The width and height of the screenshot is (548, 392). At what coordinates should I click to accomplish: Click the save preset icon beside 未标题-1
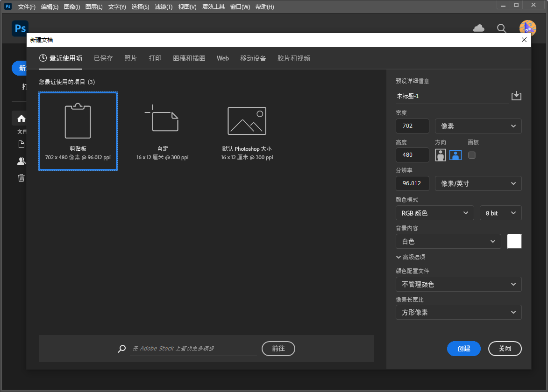[x=516, y=95]
